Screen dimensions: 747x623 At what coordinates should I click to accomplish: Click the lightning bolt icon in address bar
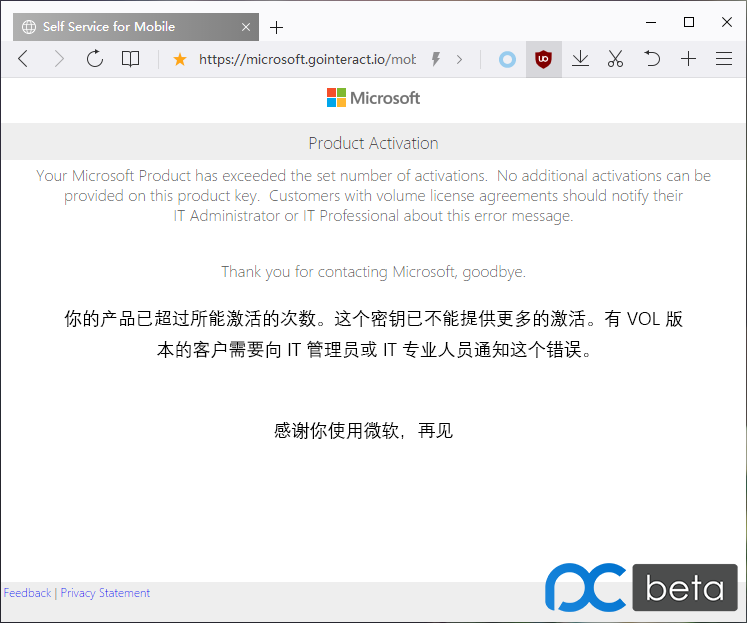coord(435,59)
